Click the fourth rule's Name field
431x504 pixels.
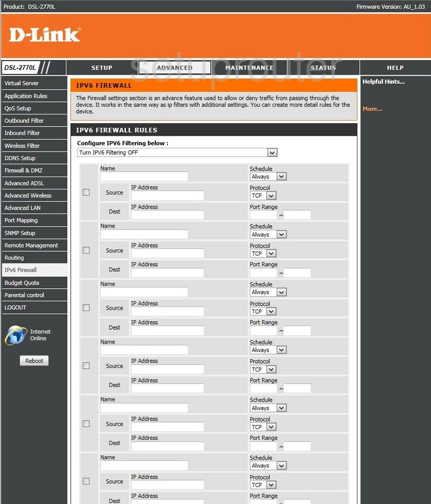pyautogui.click(x=144, y=350)
